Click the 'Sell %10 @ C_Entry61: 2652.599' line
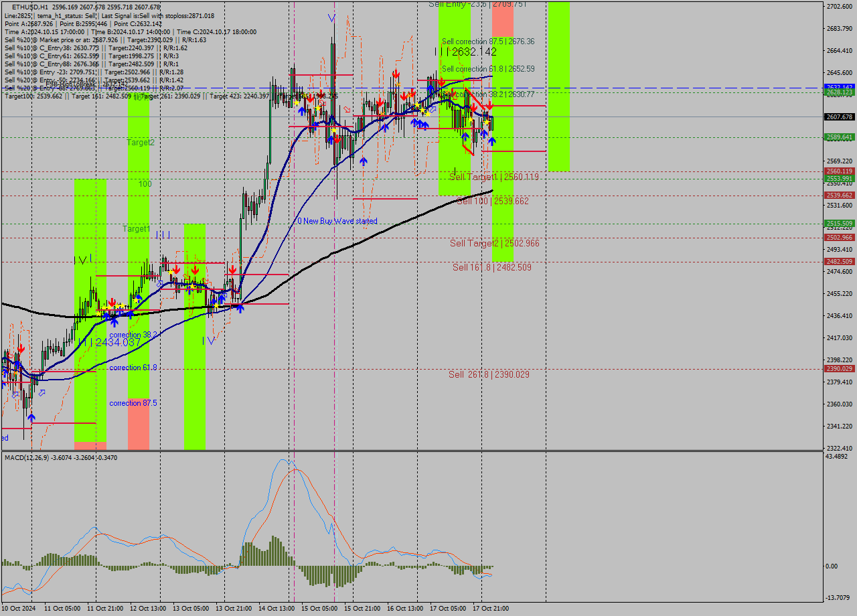The image size is (857, 616). click(x=92, y=56)
